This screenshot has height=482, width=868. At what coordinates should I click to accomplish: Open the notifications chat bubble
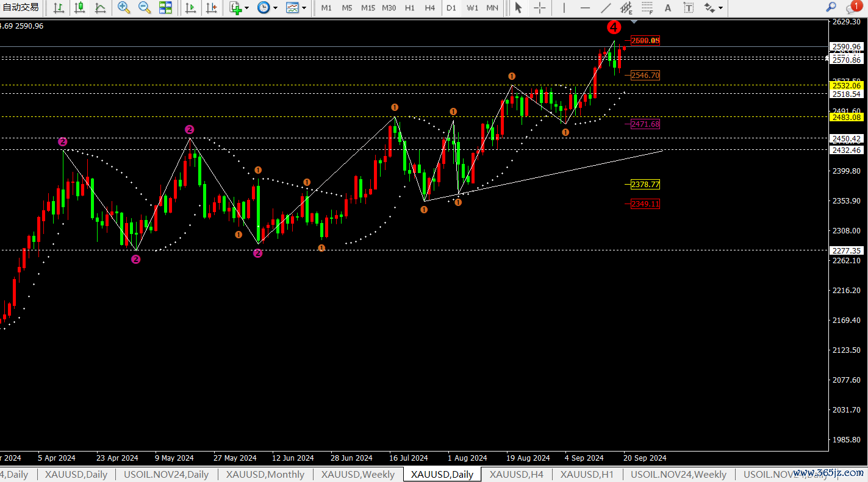pyautogui.click(x=853, y=7)
